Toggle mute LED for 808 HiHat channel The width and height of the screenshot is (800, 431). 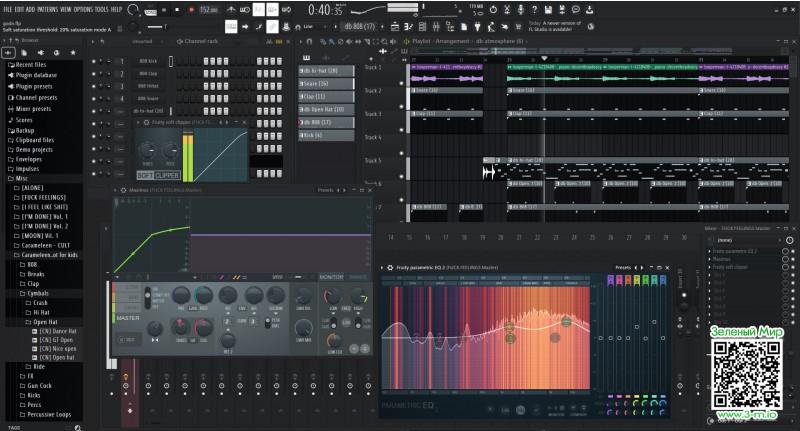click(93, 86)
